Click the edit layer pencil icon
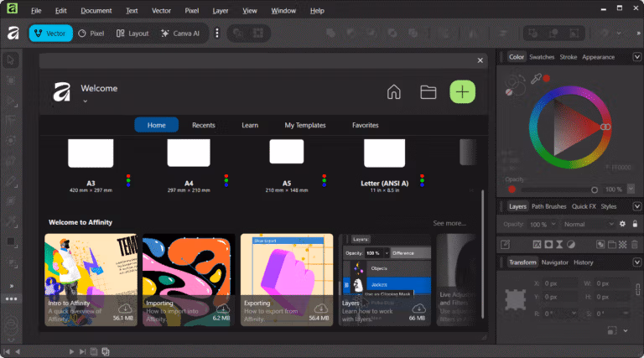Viewport: 644px width, 358px height. click(x=505, y=244)
